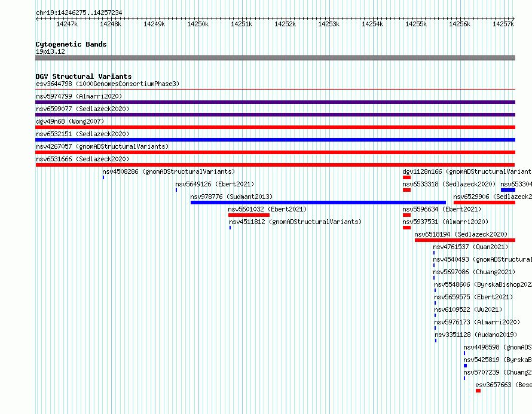Select the nsv6532151 Sedlazeck2020 blue variant bar
Image resolution: width=532 pixels, height=414 pixels.
point(275,140)
